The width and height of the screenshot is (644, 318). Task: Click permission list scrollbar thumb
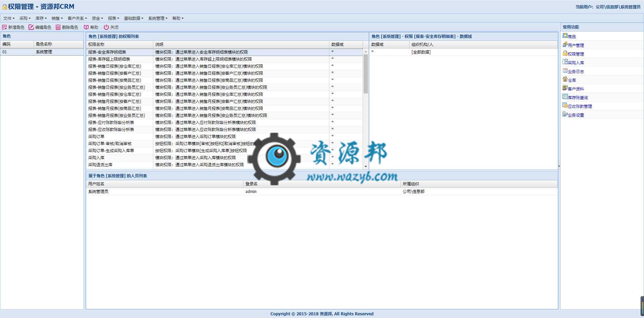coord(366,73)
